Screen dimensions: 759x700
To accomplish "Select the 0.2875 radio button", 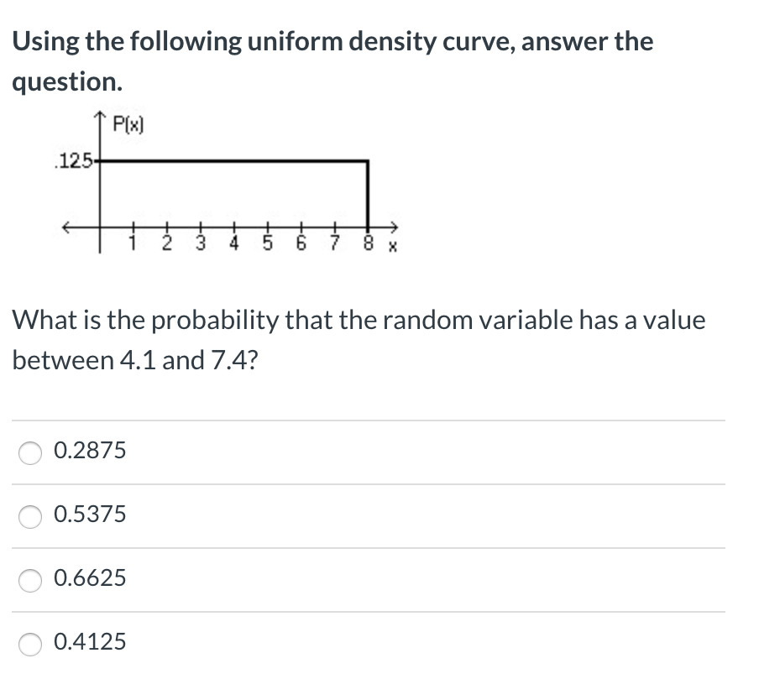I will tap(30, 452).
